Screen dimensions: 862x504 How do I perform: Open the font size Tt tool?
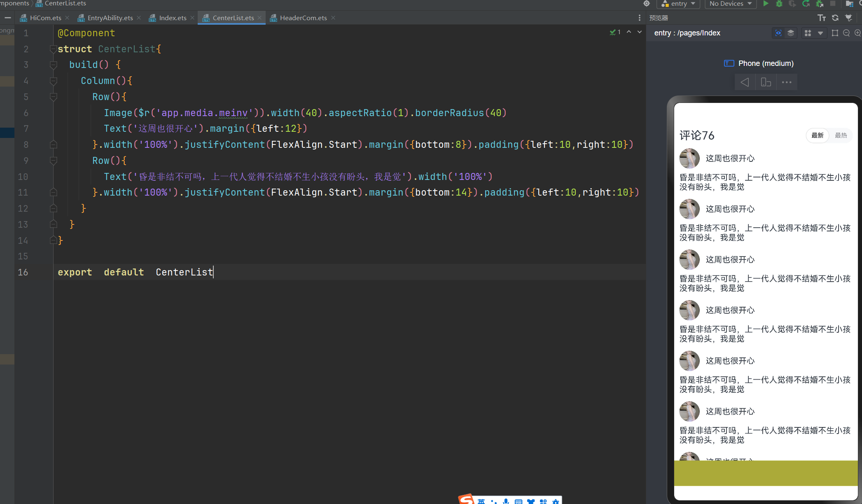click(822, 18)
